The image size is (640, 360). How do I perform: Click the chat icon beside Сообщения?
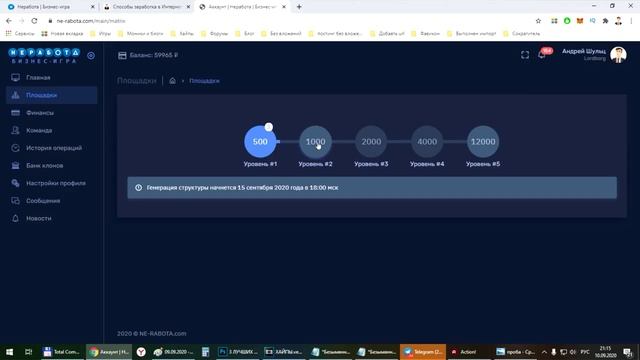pos(16,201)
